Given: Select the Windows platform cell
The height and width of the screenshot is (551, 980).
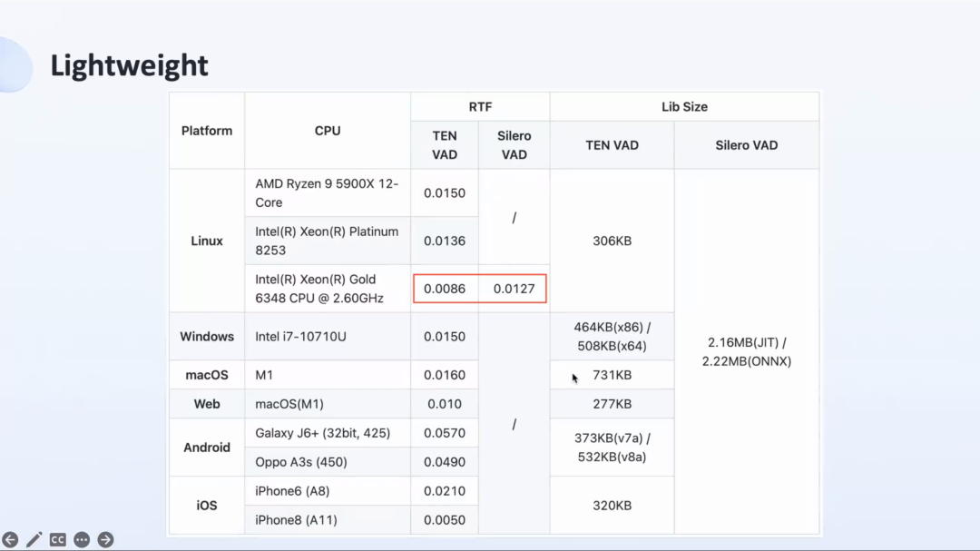Looking at the screenshot, I should (x=207, y=337).
